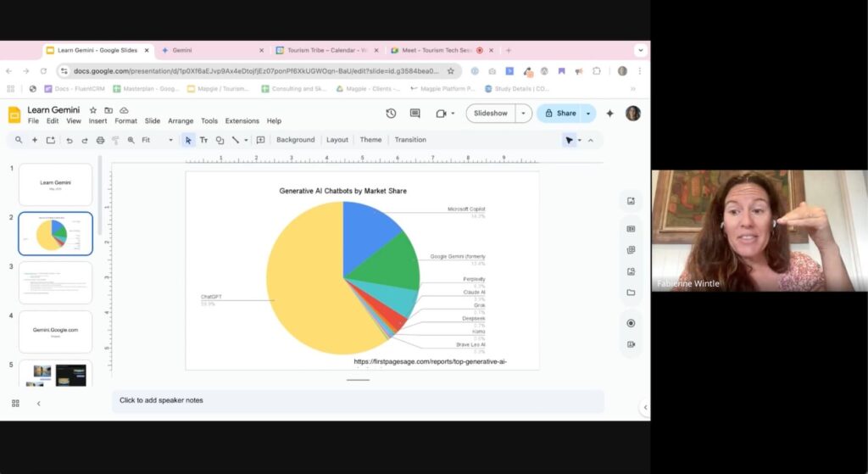868x474 pixels.
Task: Click the Transition button
Action: click(x=410, y=140)
